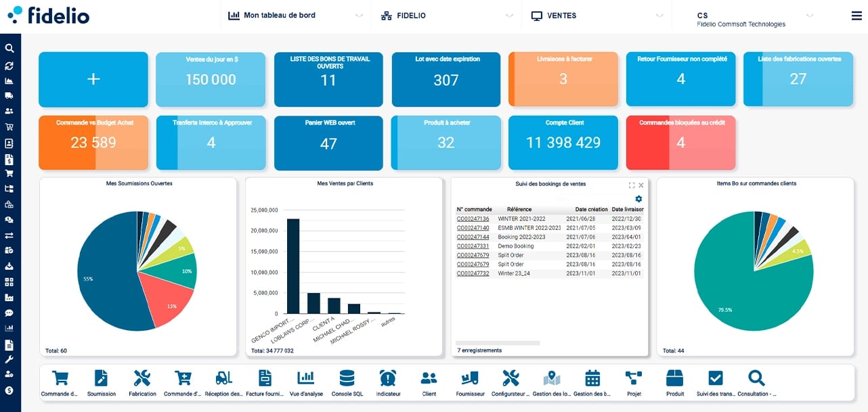Click the refresh arrows icon in sidebar
Image resolution: width=868 pixels, height=412 pixels.
click(x=9, y=66)
